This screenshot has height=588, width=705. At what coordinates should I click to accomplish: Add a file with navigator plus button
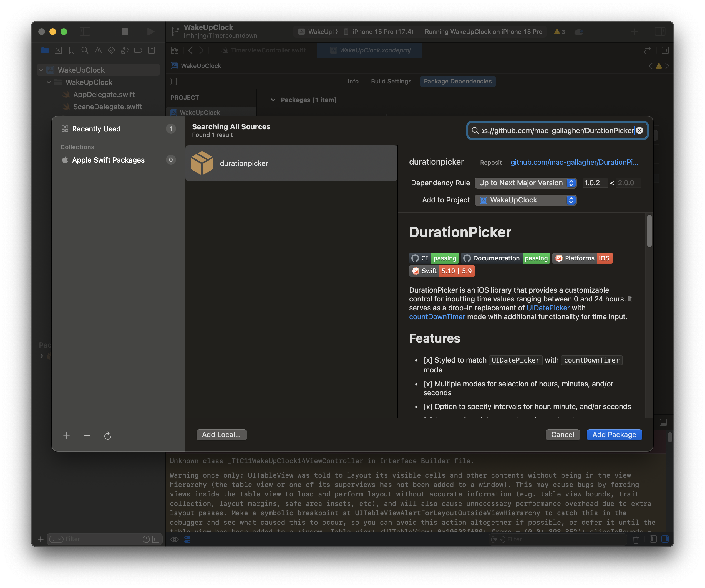41,539
